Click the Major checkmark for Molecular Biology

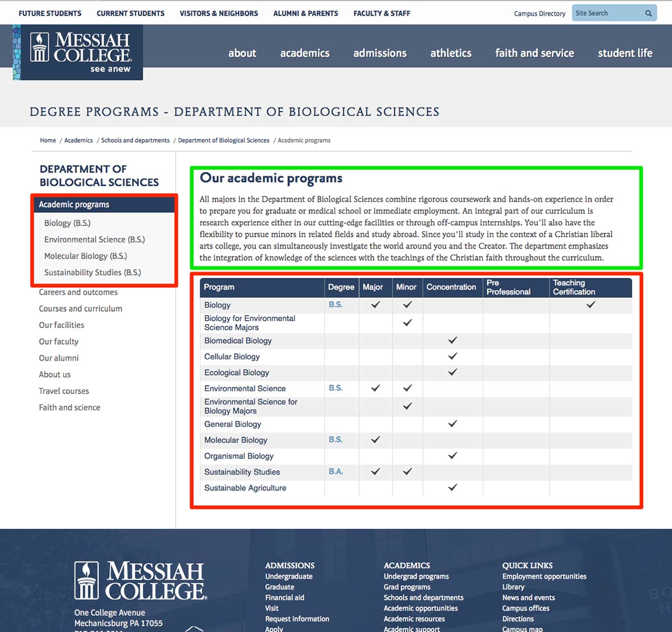[x=376, y=439]
